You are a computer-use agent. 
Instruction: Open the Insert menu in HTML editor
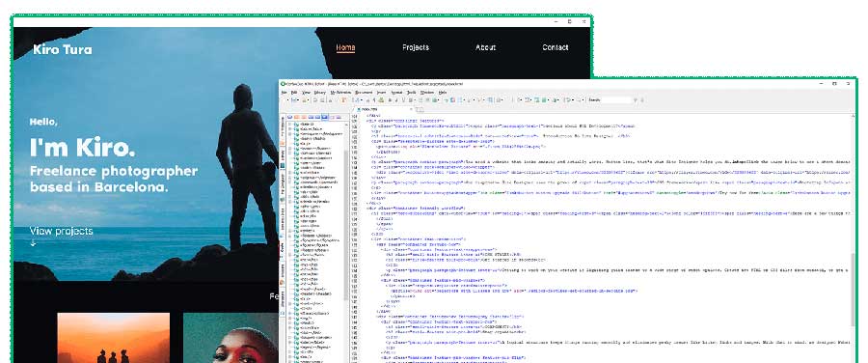point(381,92)
